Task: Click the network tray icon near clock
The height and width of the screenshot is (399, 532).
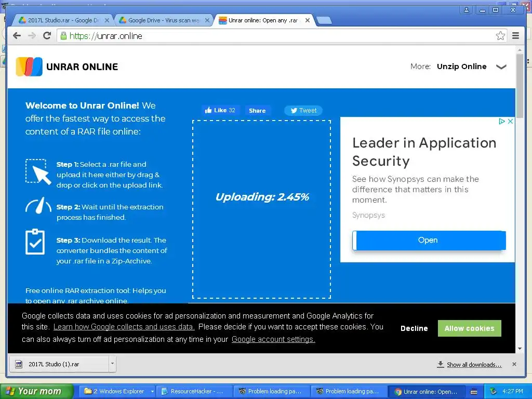Action: click(x=493, y=391)
